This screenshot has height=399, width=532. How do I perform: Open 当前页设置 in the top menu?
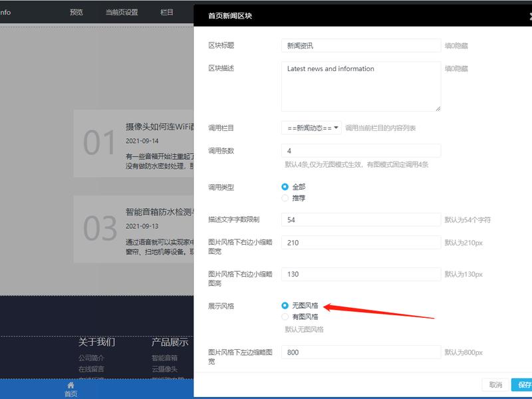(122, 12)
